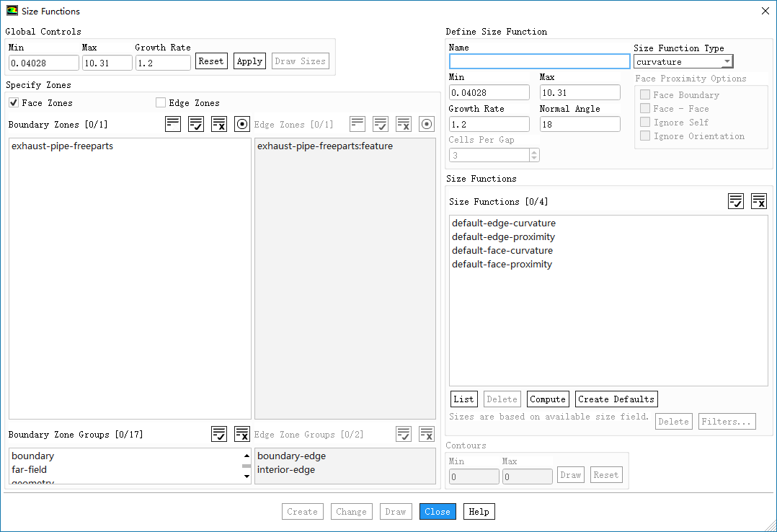
Task: Click the Apply button in Global Controls
Action: tap(249, 61)
